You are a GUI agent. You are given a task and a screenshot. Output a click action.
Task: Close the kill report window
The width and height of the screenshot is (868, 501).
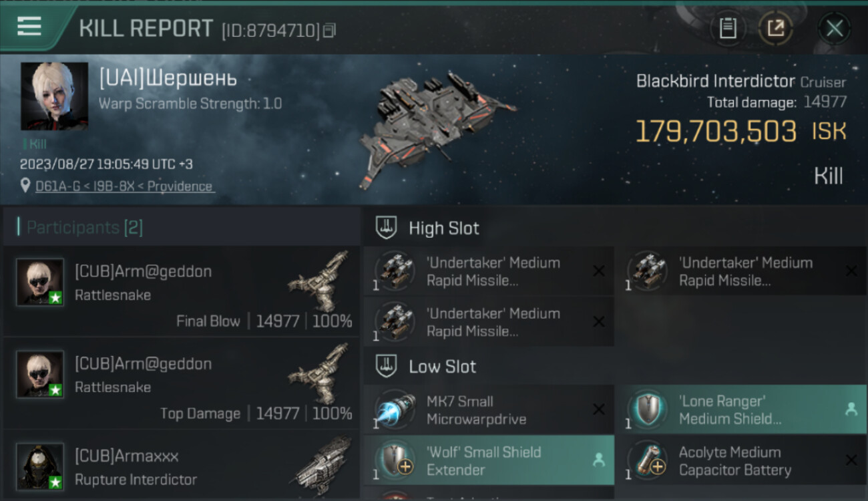(x=835, y=29)
